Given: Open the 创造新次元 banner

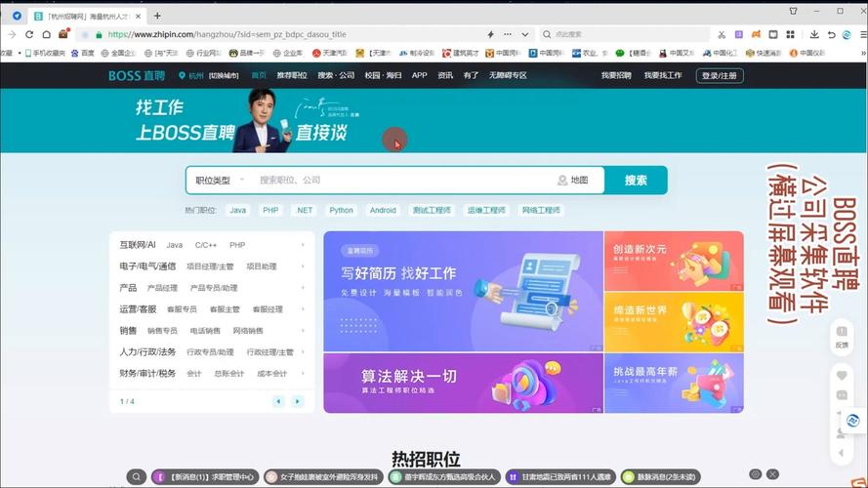Looking at the screenshot, I should tap(674, 262).
